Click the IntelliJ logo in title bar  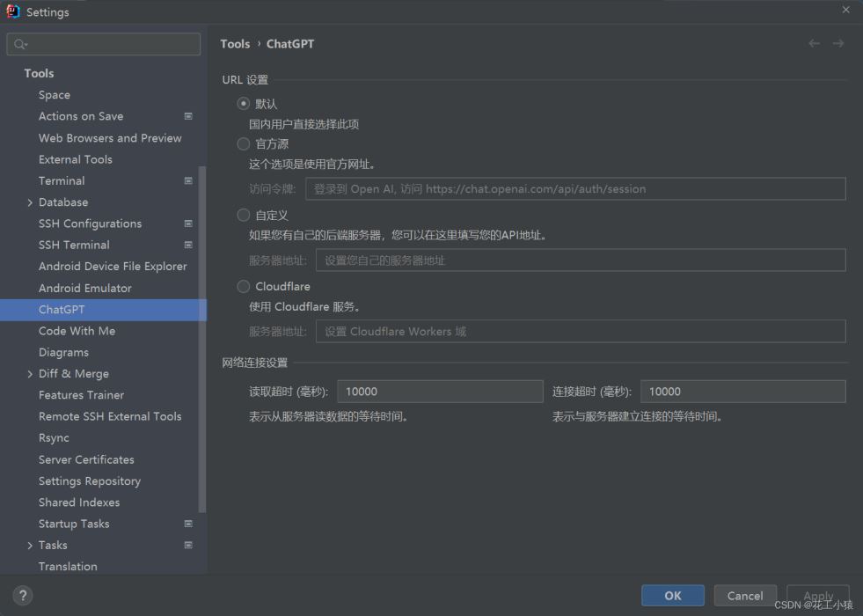pyautogui.click(x=12, y=11)
